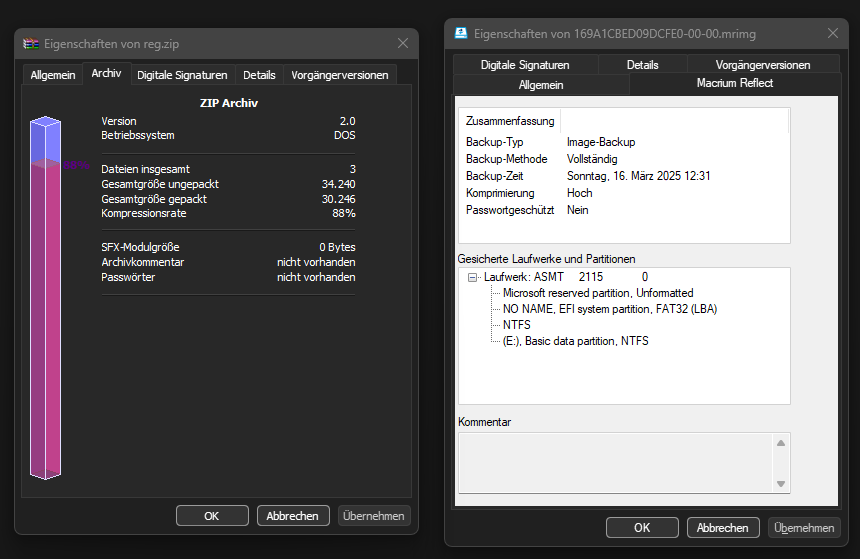This screenshot has width=860, height=559.
Task: Click Abbrechen in the mrimg dialog
Action: point(722,528)
